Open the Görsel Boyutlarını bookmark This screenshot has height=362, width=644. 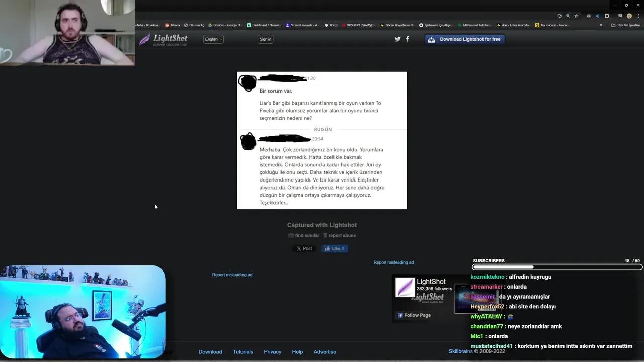click(x=397, y=25)
